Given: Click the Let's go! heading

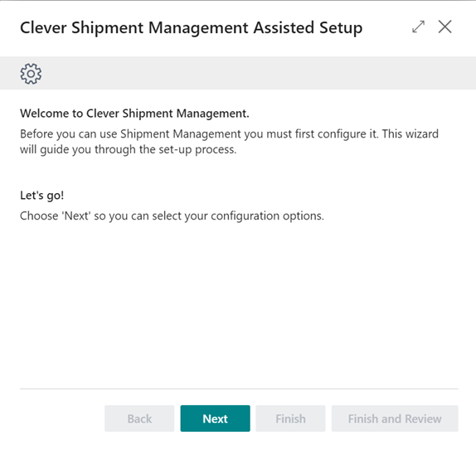Looking at the screenshot, I should 42,196.
